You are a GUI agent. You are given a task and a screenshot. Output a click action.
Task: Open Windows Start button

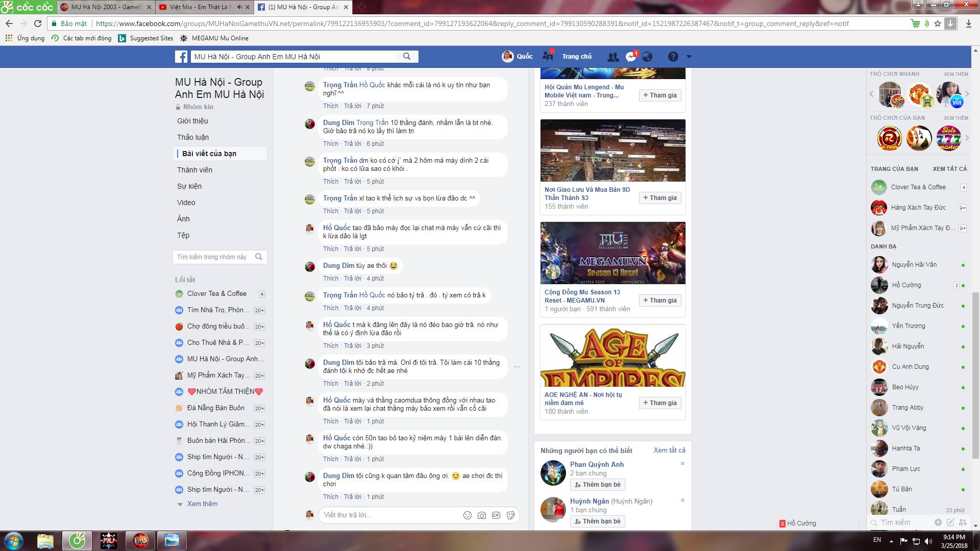coord(14,540)
